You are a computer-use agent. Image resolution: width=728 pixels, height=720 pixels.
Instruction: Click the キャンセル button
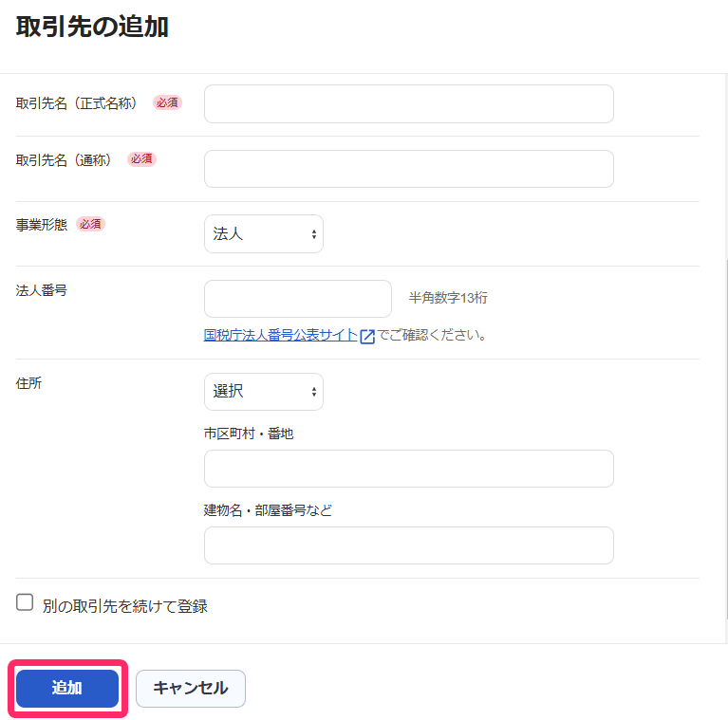coord(191,689)
